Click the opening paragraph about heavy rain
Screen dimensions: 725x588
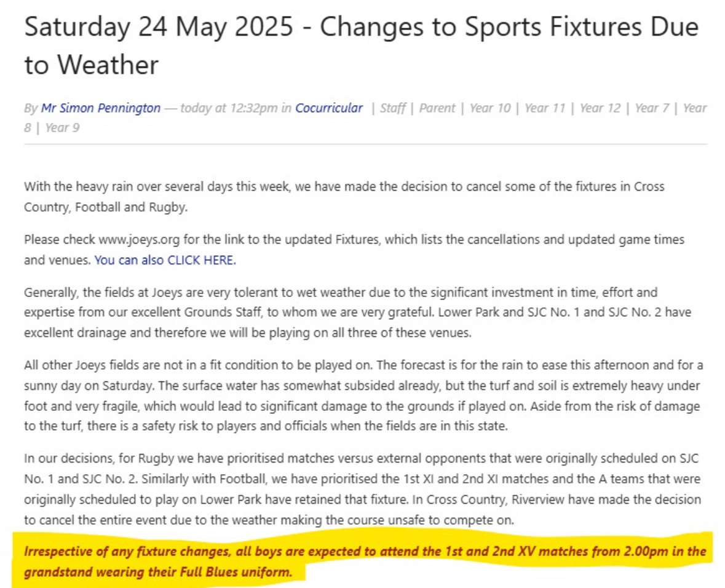coord(344,197)
